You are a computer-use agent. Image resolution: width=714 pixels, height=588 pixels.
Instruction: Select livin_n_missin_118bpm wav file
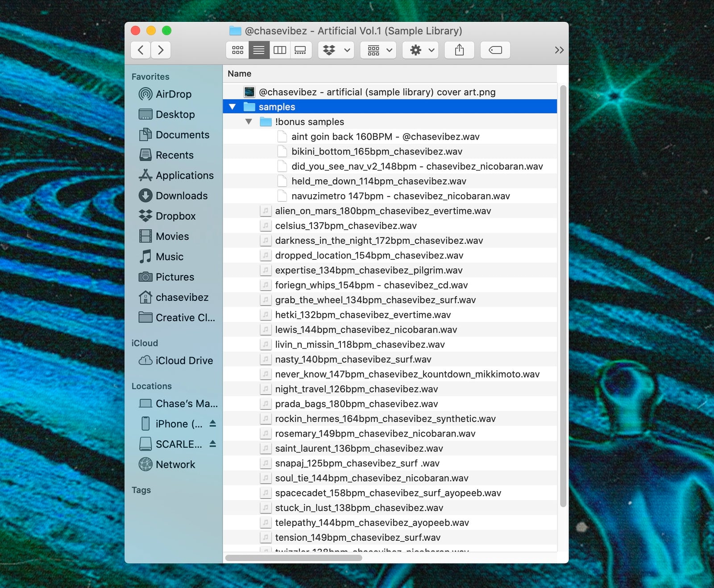tap(390, 344)
